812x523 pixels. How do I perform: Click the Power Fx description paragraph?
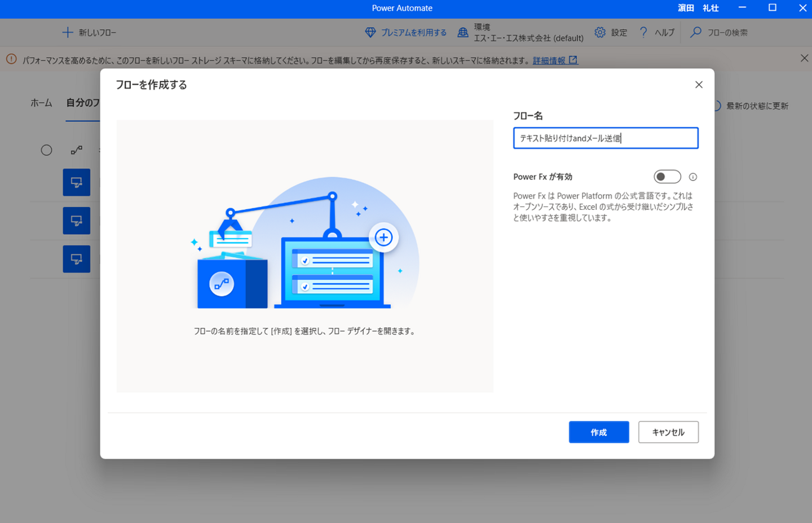coord(603,206)
